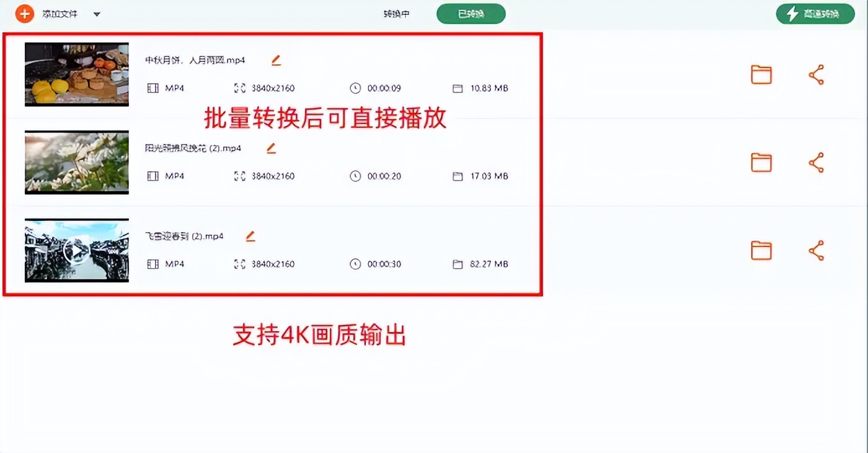Click the file size icon beside 82.27 MB
Screen dimensions: 868x453
(x=457, y=264)
